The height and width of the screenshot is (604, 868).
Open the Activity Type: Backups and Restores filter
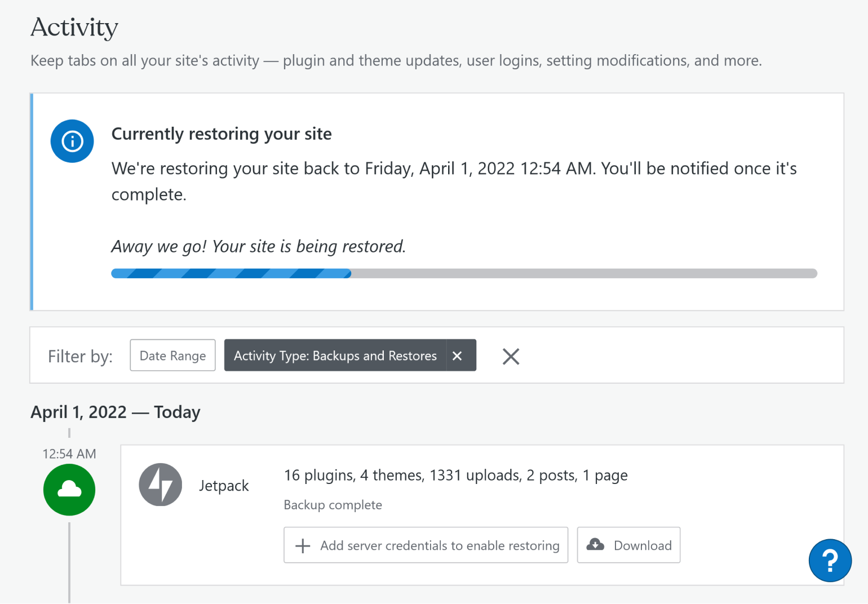coord(335,356)
